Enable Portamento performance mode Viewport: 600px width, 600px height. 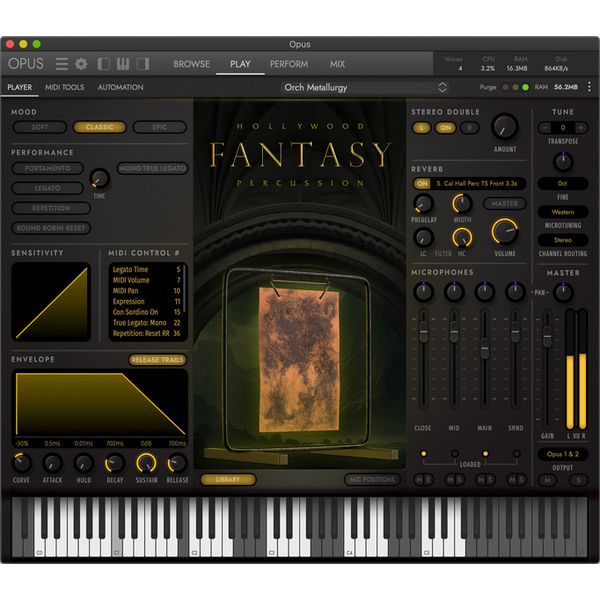(x=47, y=168)
